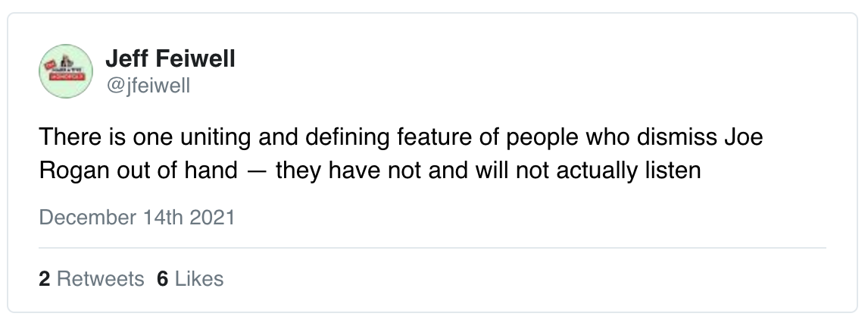Click the second line of the tweet text
This screenshot has width=868, height=329.
pos(370,171)
